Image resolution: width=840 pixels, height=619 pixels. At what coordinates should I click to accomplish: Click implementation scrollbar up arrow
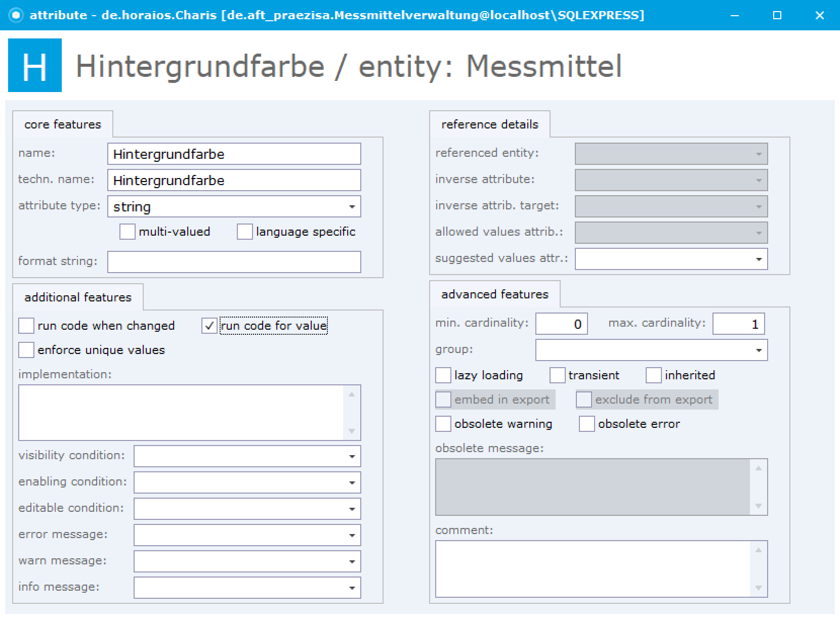click(x=352, y=394)
